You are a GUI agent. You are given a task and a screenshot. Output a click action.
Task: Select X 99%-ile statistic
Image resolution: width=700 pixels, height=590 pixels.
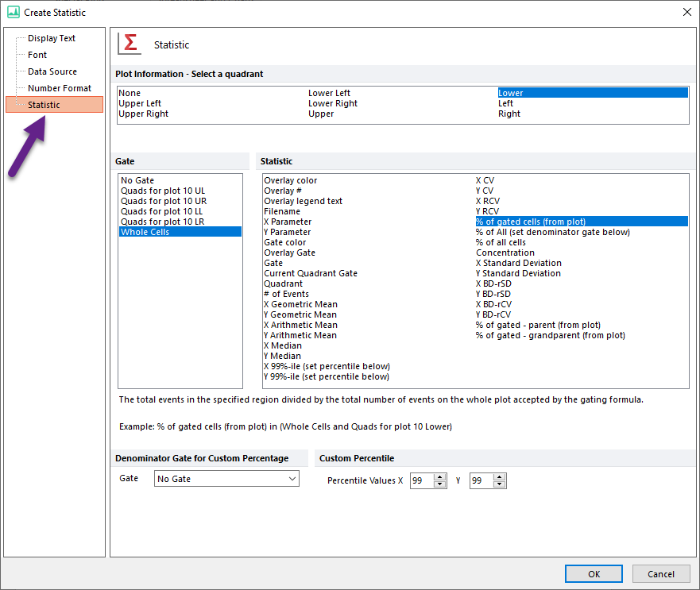pyautogui.click(x=327, y=366)
